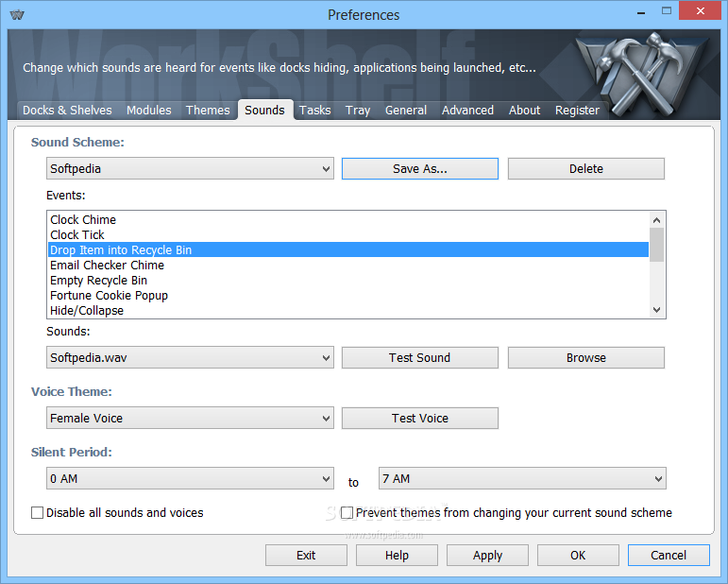
Task: Click Save As... button
Action: coord(420,168)
